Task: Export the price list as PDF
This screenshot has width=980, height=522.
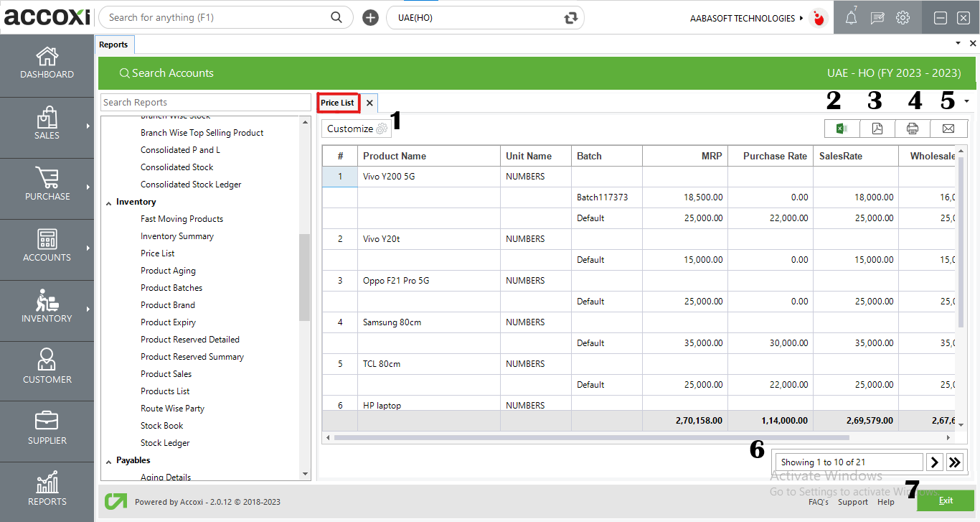Action: 877,129
